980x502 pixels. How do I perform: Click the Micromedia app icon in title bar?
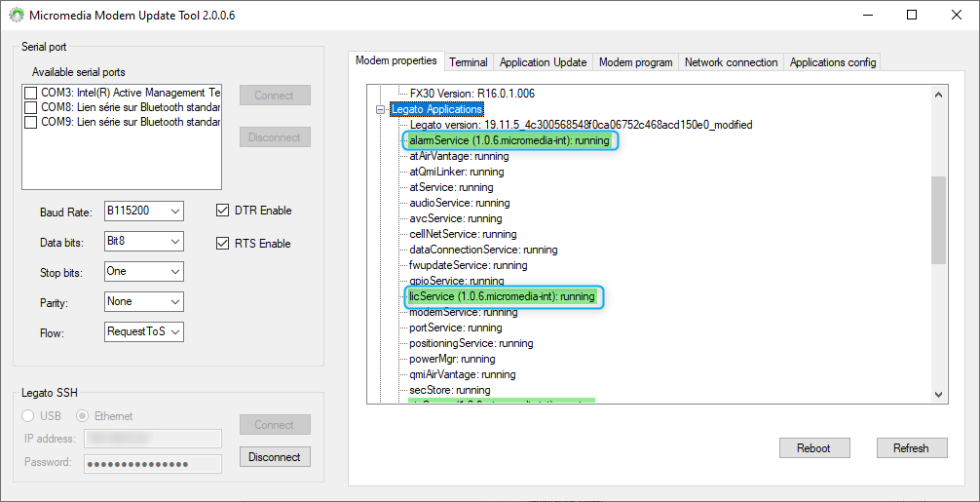coord(16,16)
